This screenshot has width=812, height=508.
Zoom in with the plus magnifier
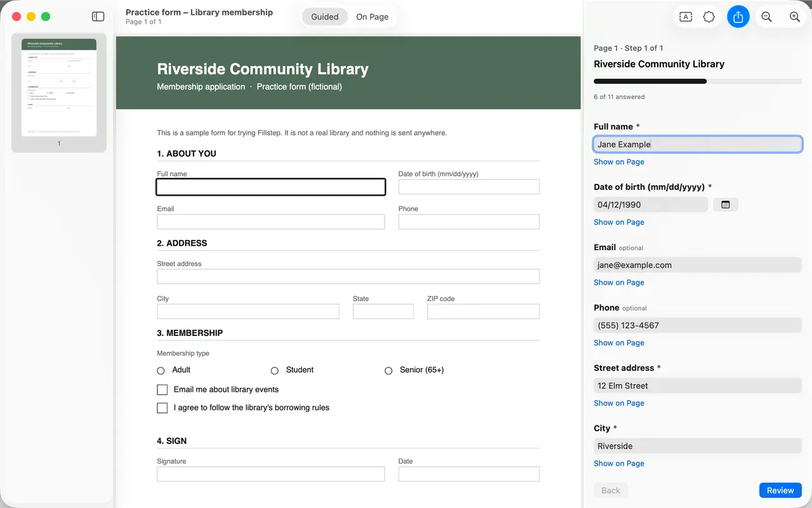[x=795, y=17]
